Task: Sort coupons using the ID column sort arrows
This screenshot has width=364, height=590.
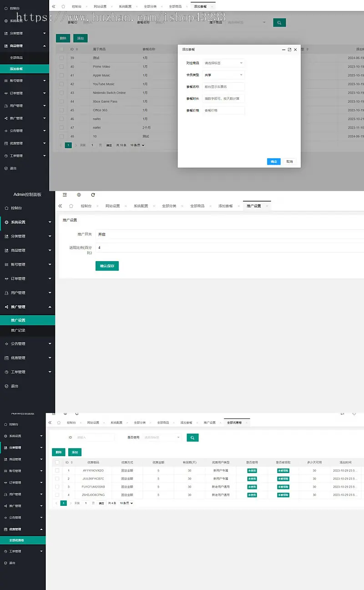Action: click(72, 462)
